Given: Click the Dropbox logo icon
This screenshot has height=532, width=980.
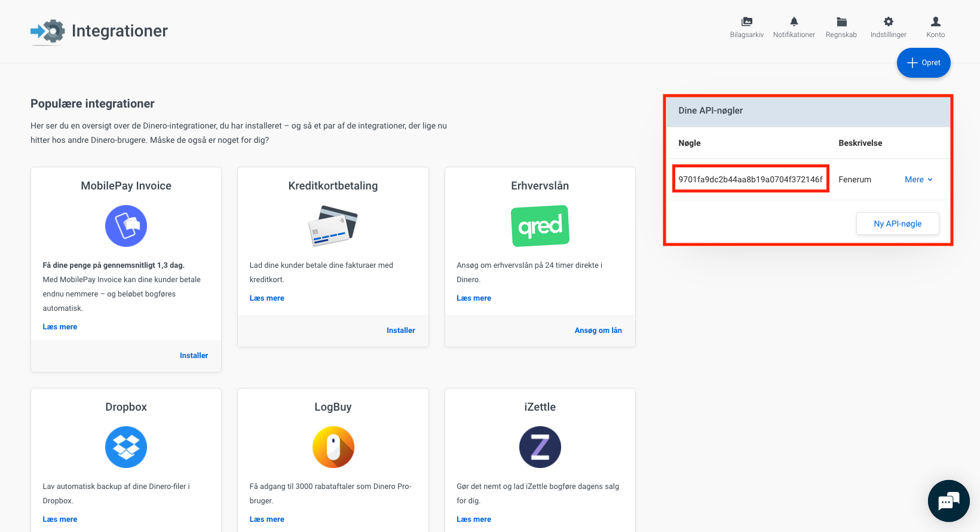Looking at the screenshot, I should (126, 447).
